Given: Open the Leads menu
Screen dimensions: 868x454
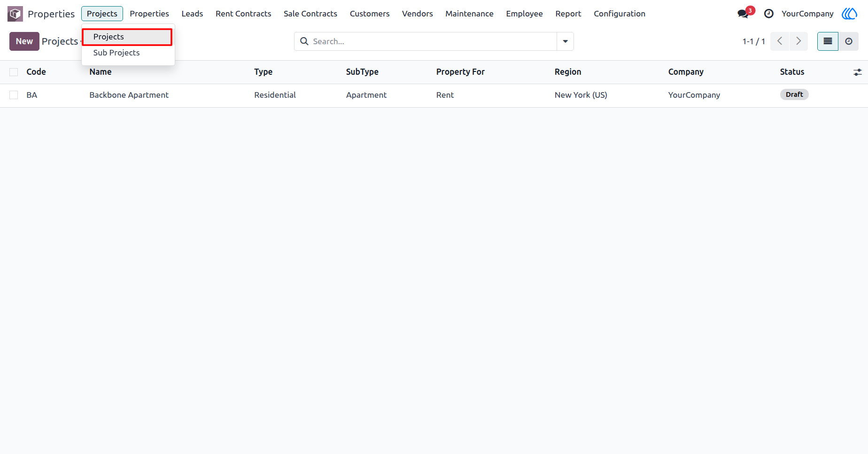Looking at the screenshot, I should [192, 14].
